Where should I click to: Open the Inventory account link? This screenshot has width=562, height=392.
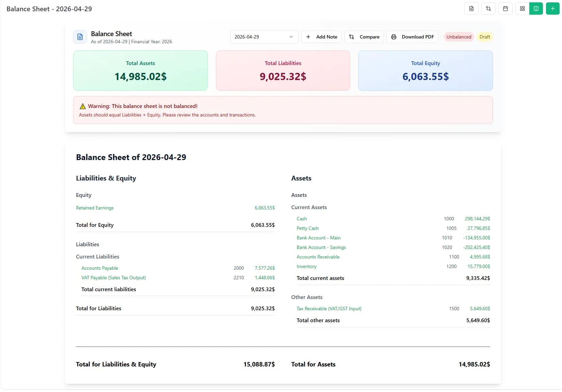click(307, 266)
